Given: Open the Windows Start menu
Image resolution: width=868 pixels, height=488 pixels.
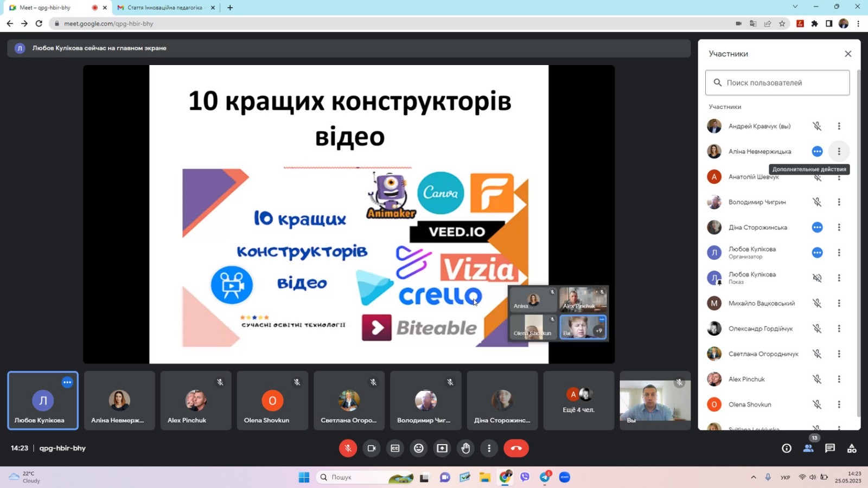Looking at the screenshot, I should 304,477.
